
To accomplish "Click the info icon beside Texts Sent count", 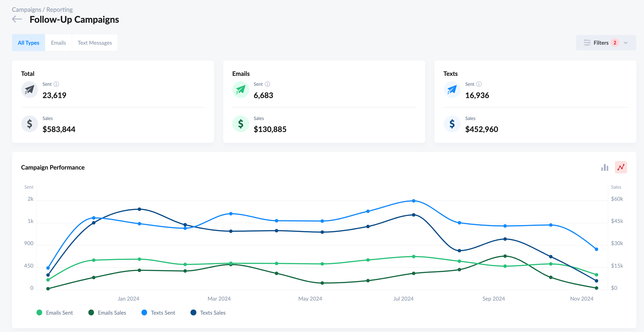I will point(479,84).
